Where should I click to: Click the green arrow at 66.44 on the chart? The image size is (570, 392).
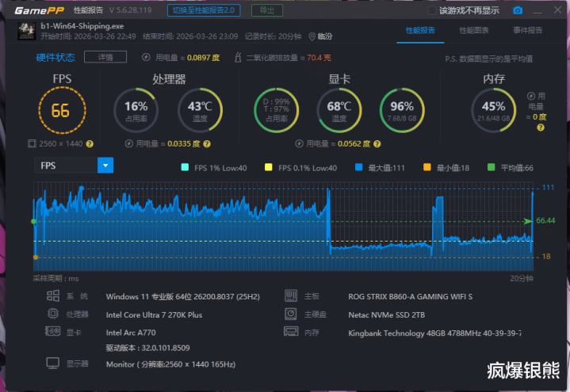click(527, 221)
